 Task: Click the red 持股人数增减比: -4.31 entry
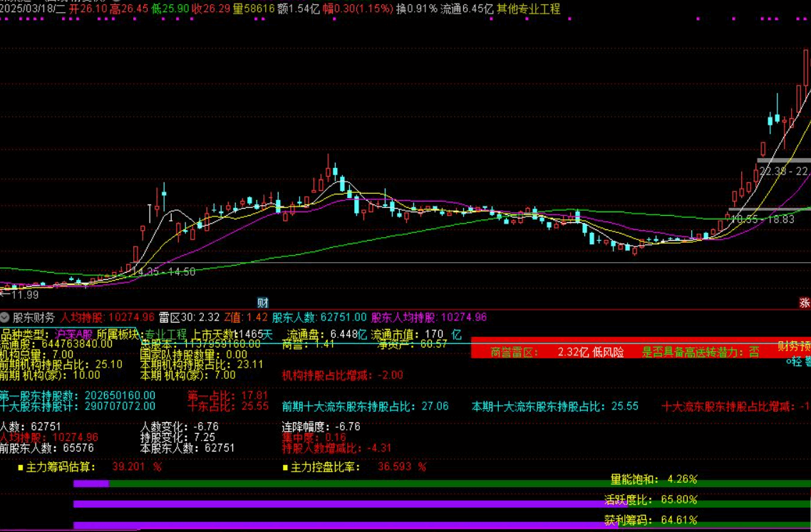(x=336, y=448)
